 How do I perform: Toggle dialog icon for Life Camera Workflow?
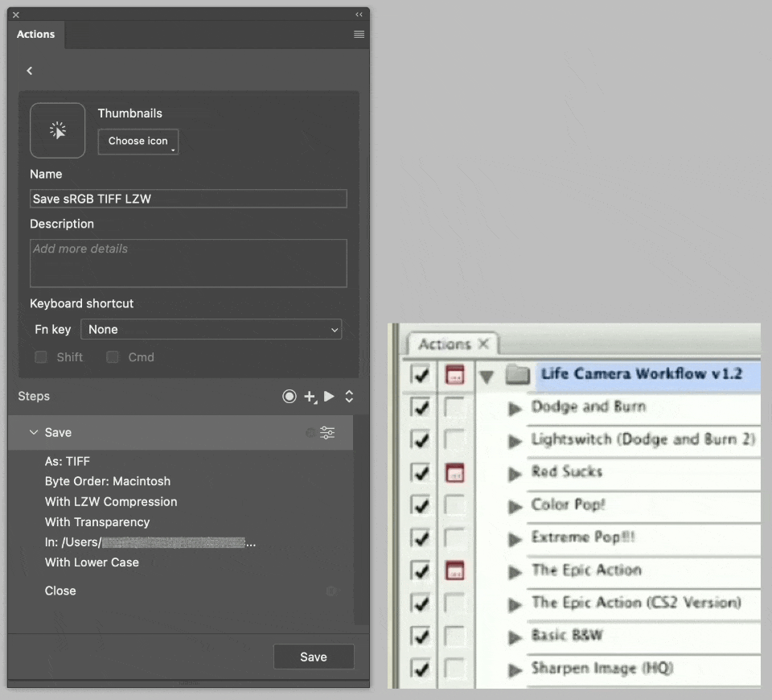[x=454, y=376]
